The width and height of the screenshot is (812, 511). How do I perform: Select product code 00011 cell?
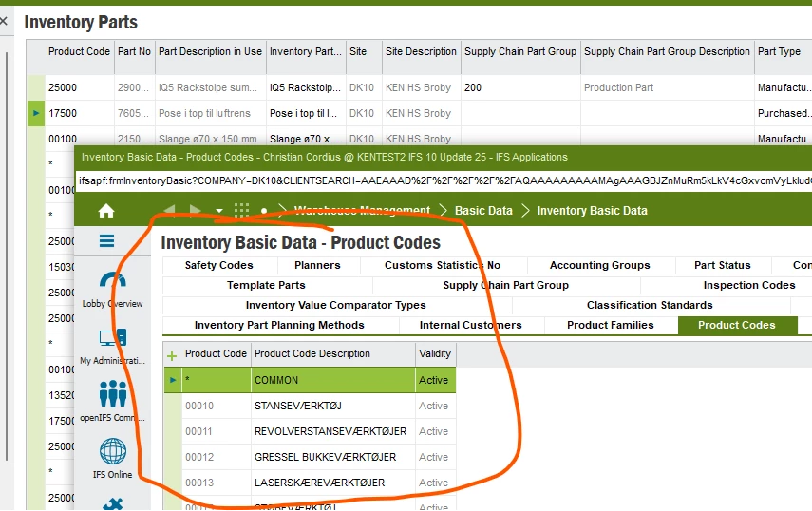coord(216,431)
